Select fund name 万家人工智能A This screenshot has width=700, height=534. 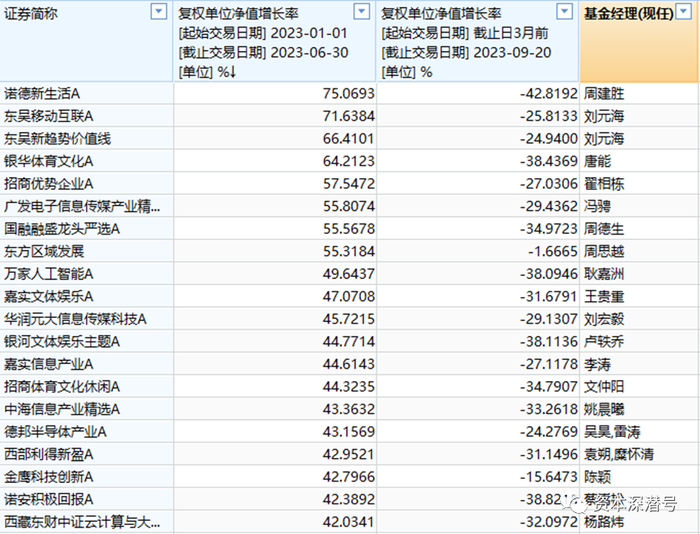click(x=49, y=274)
